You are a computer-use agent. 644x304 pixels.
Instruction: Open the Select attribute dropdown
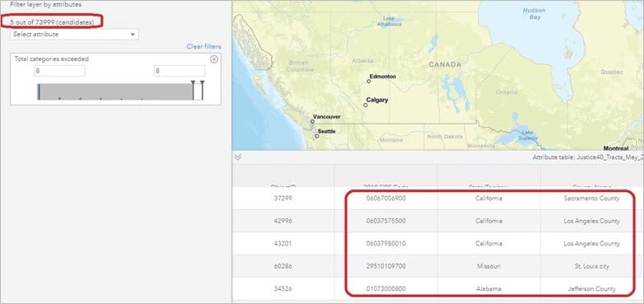click(74, 35)
